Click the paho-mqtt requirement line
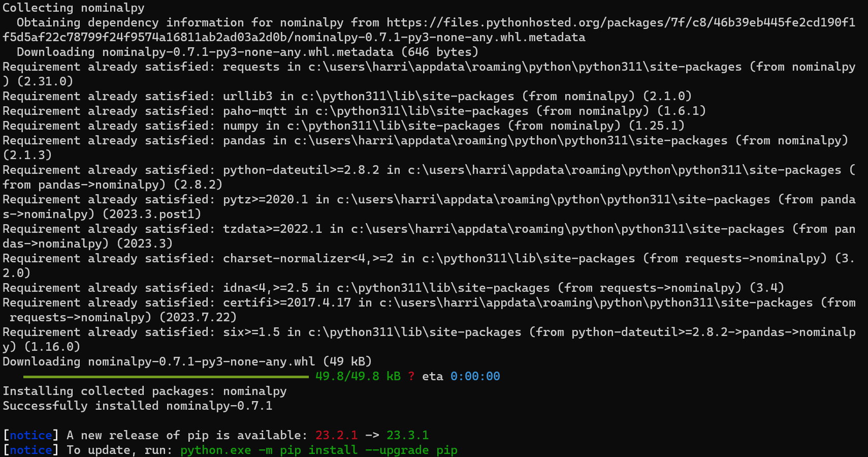 [x=355, y=111]
